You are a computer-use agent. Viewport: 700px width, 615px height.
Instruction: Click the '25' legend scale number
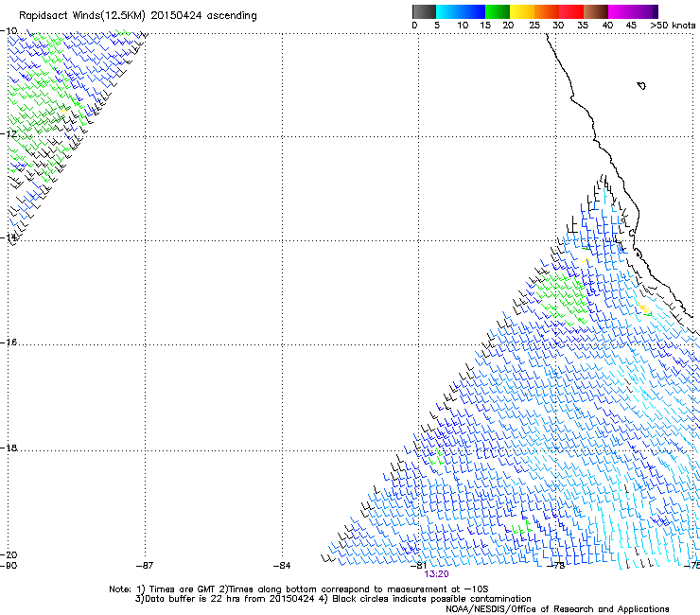point(534,26)
